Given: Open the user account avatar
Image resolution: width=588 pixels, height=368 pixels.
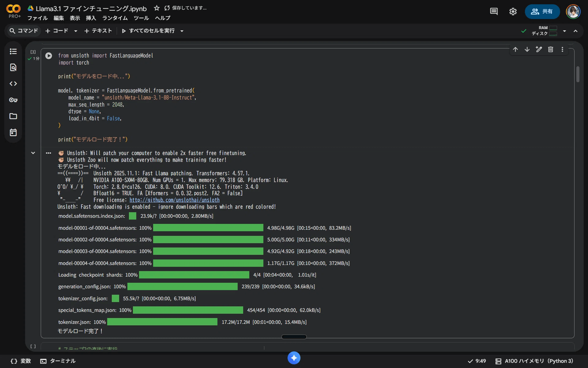Looking at the screenshot, I should point(573,12).
